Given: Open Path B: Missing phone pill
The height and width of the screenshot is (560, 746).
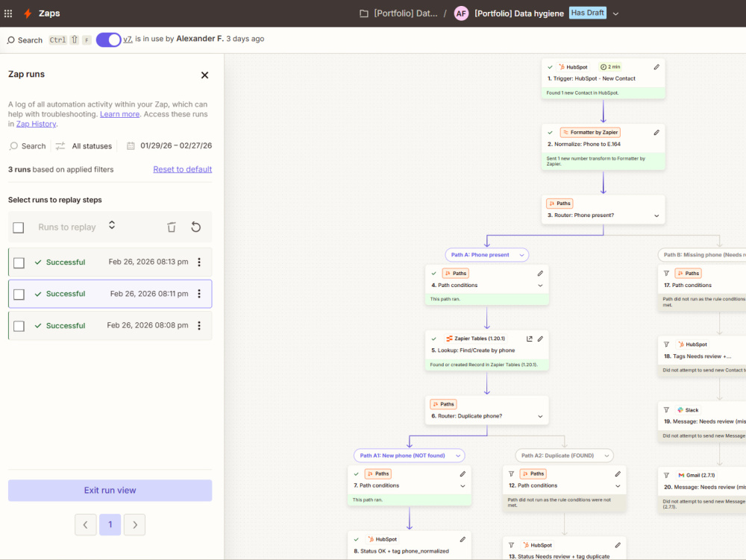Looking at the screenshot, I should coord(702,255).
